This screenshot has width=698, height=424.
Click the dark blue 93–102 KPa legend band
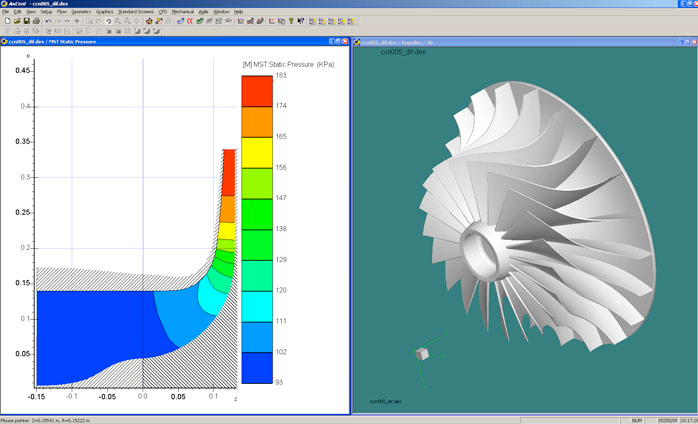pos(257,367)
